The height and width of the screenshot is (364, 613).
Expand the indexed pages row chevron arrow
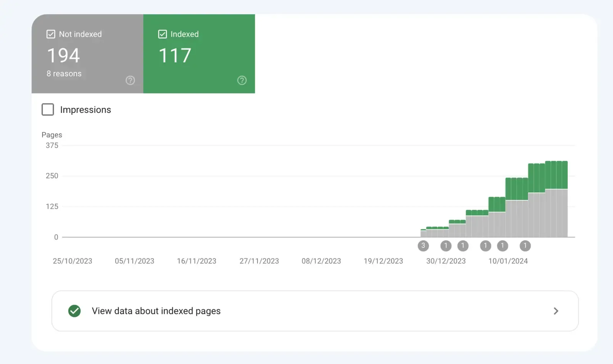[x=556, y=311]
